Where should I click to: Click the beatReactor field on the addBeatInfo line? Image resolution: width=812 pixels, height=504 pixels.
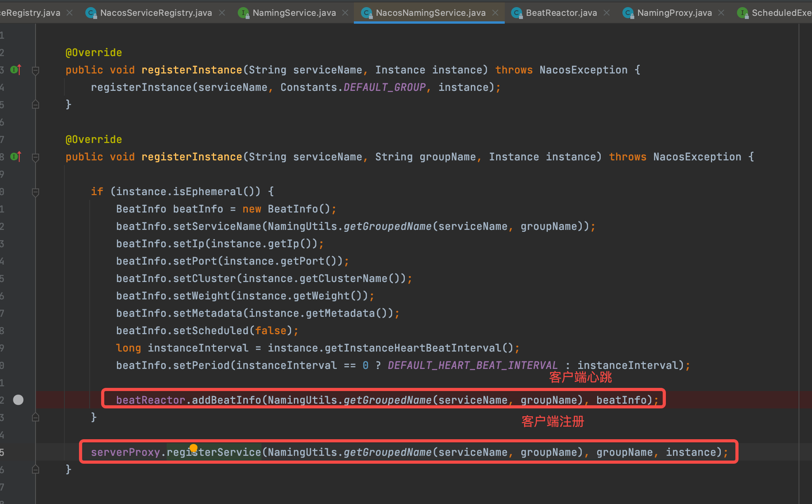(150, 400)
